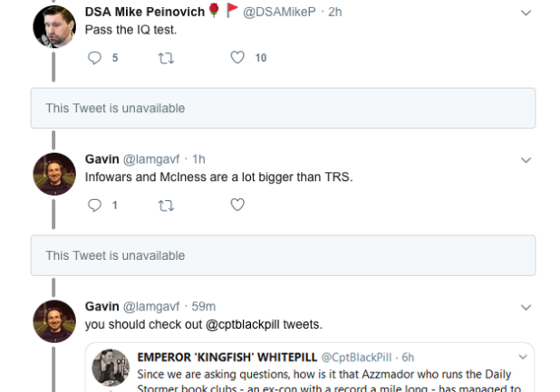Image resolution: width=560 pixels, height=392 pixels.
Task: Retweet the "Pass the IQ test" tweet
Action: [166, 58]
